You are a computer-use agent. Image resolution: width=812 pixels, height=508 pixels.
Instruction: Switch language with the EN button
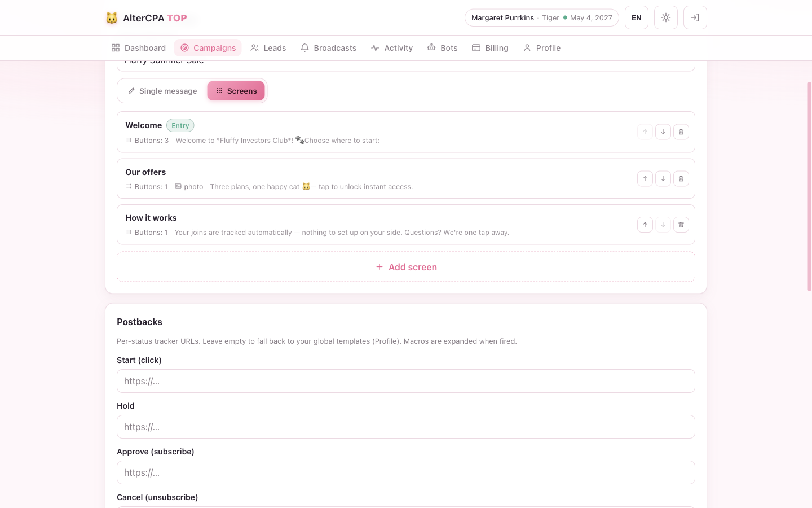637,17
